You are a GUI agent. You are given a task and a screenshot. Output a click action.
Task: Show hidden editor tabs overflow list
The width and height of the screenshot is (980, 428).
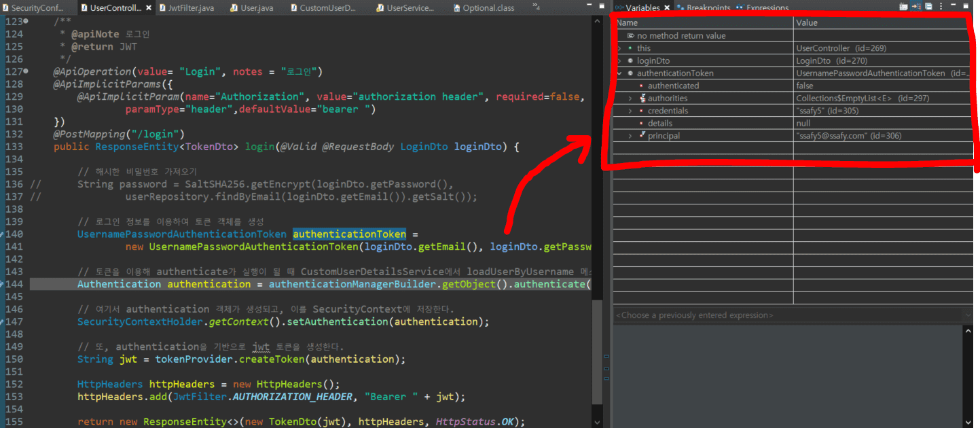pos(536,7)
